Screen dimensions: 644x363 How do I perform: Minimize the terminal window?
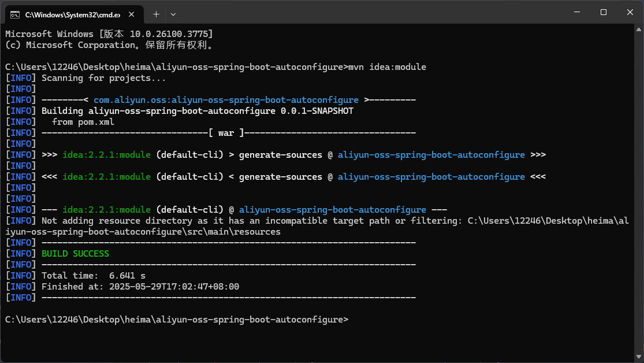575,12
